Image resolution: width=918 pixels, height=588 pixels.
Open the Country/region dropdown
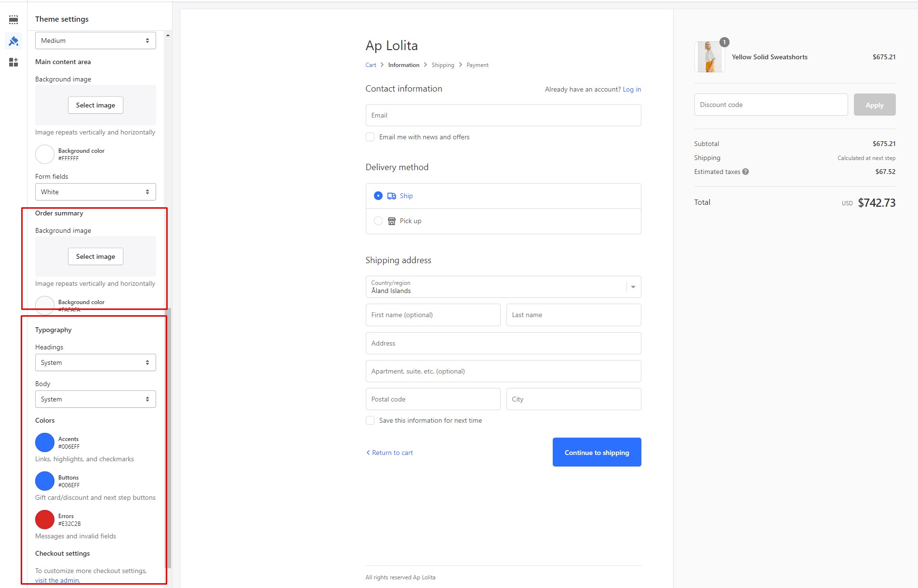503,287
